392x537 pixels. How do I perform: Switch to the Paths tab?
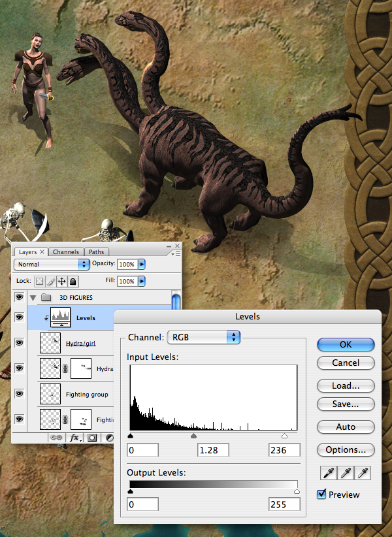click(x=96, y=252)
